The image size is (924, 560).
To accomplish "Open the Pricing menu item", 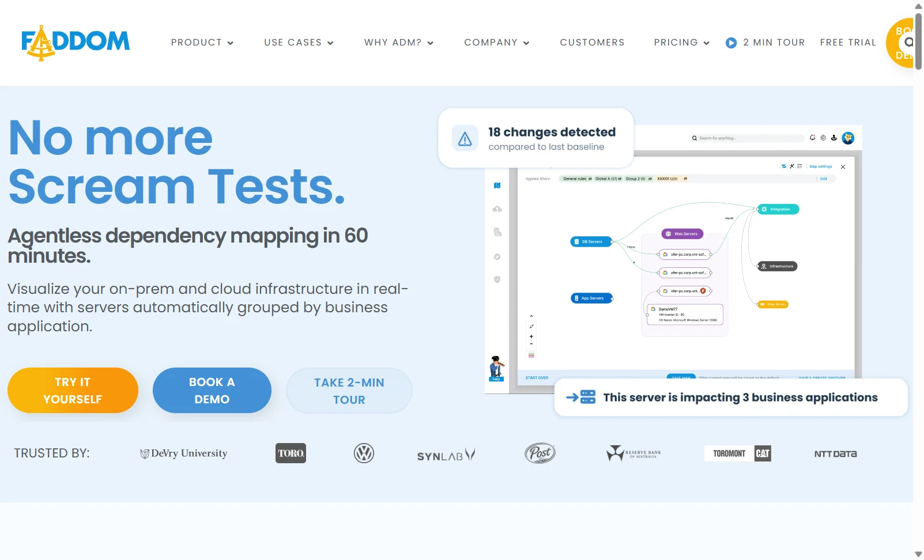I will tap(676, 43).
